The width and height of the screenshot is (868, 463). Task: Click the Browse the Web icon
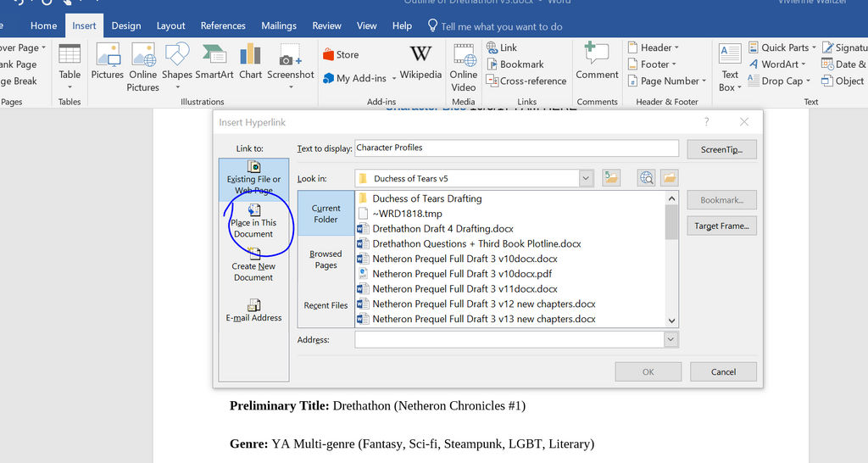pyautogui.click(x=646, y=178)
